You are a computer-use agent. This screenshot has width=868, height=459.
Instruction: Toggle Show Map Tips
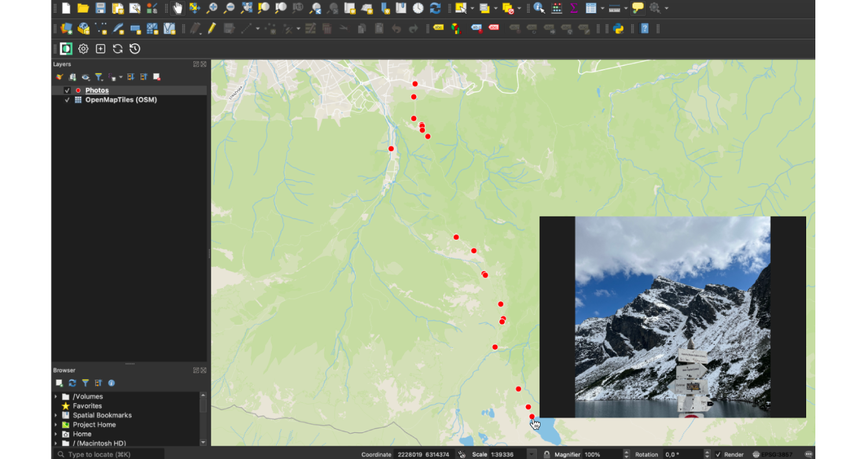pos(638,8)
